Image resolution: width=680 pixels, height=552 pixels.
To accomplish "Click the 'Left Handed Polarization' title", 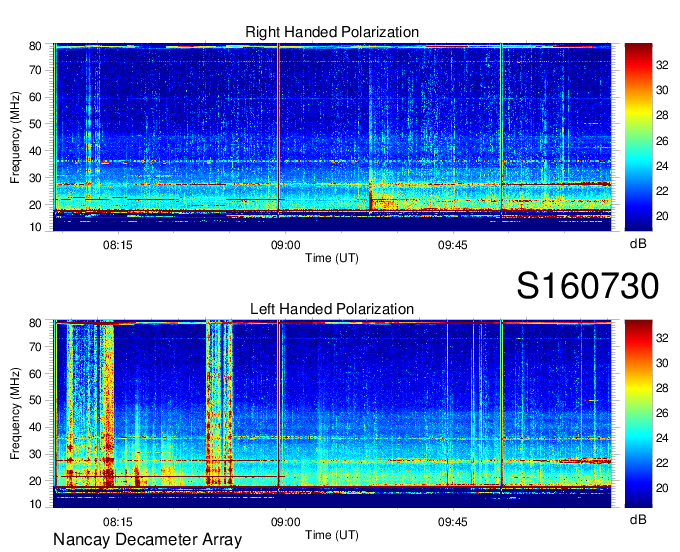I will 332,309.
